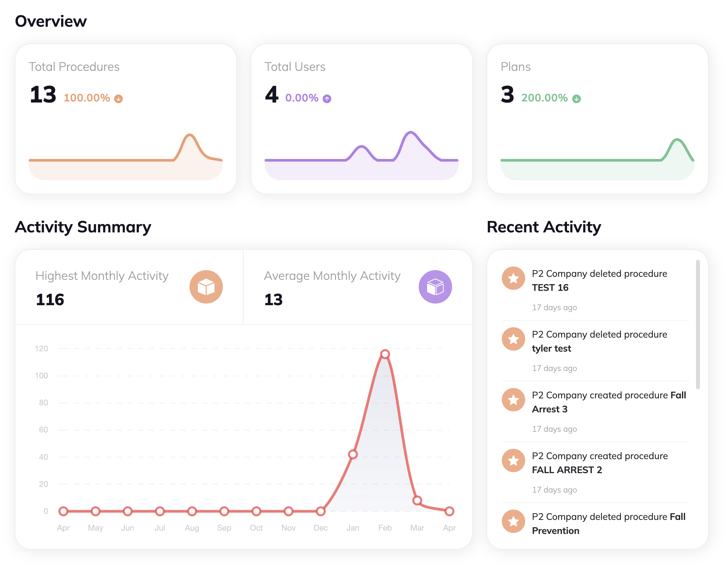This screenshot has height=569, width=728.
Task: Click the star icon beside TEST 16 activity
Action: pos(514,278)
